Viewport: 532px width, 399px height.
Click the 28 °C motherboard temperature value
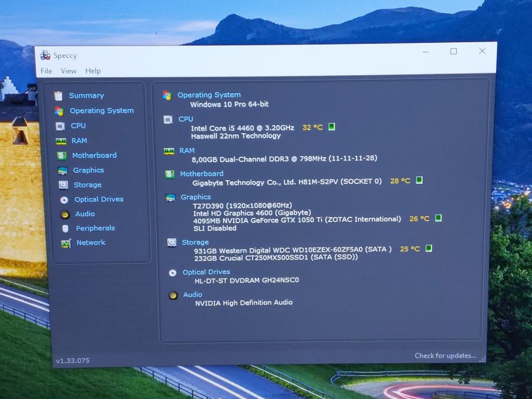click(400, 180)
